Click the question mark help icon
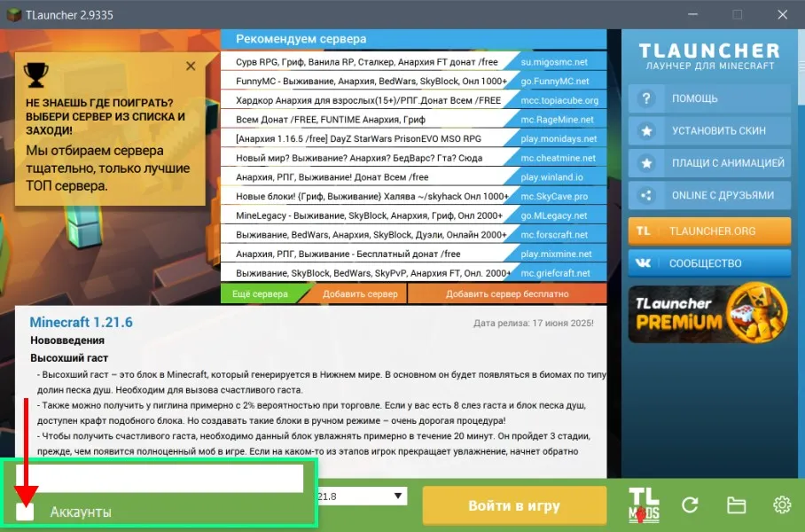 pos(646,98)
